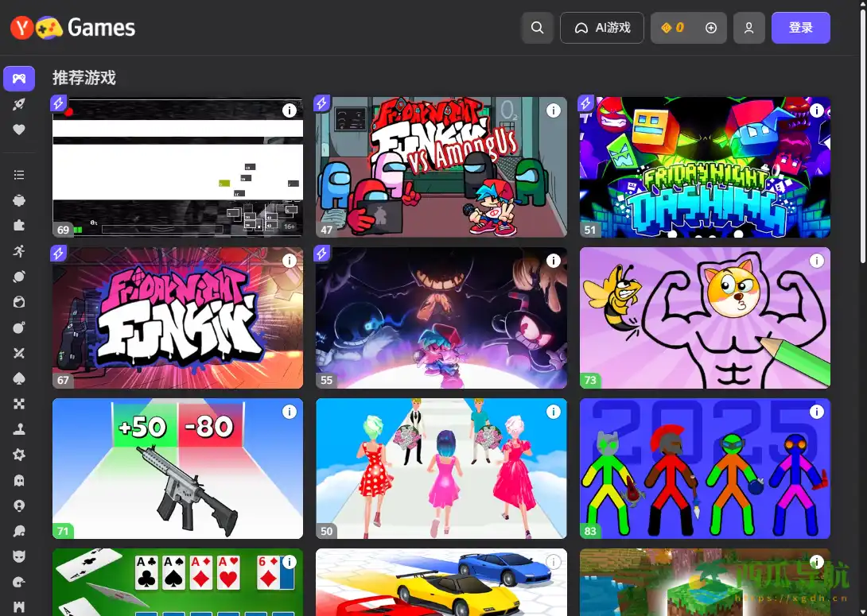Open the puzzle piece sidebar category

[19, 226]
